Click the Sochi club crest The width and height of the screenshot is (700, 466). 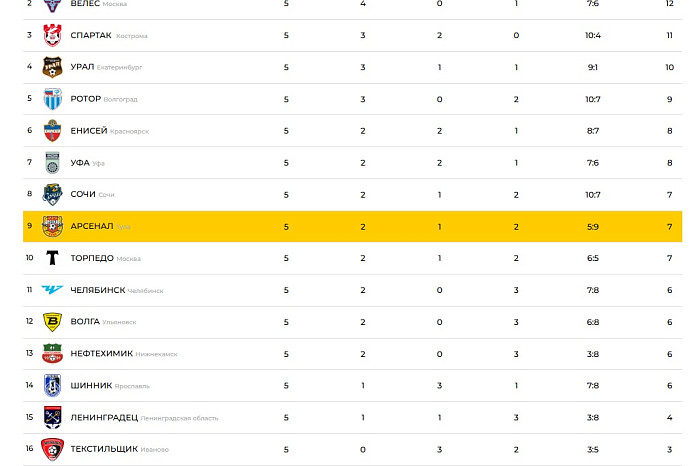pyautogui.click(x=52, y=195)
